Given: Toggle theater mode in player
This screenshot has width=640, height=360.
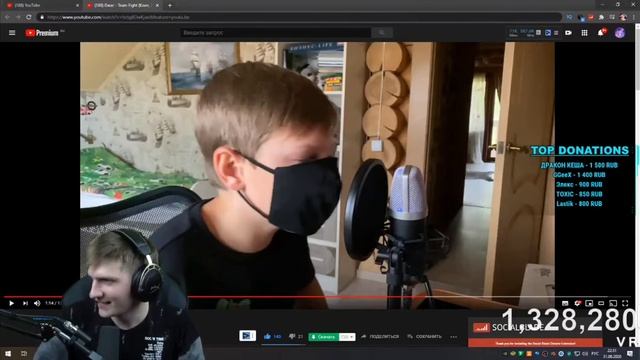Looking at the screenshot, I should tap(601, 303).
